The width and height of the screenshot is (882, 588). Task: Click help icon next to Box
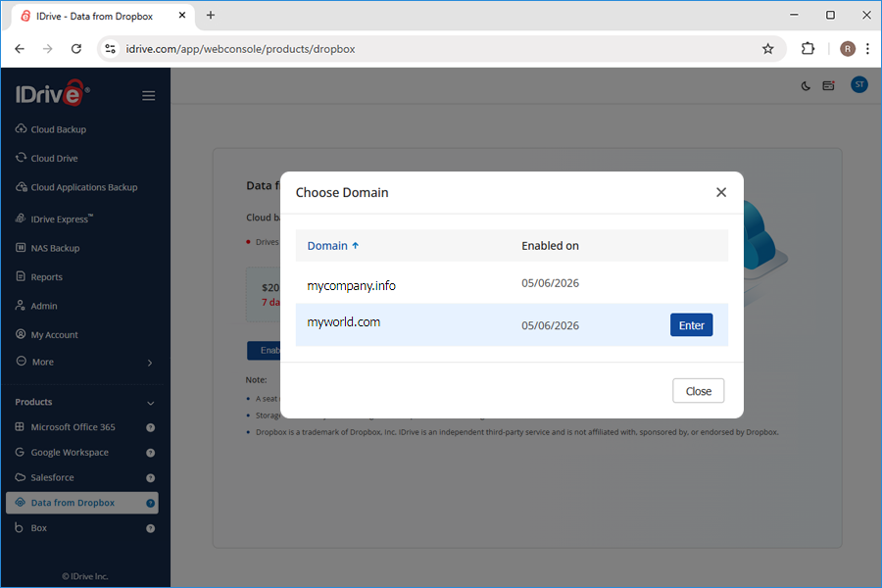coord(150,528)
